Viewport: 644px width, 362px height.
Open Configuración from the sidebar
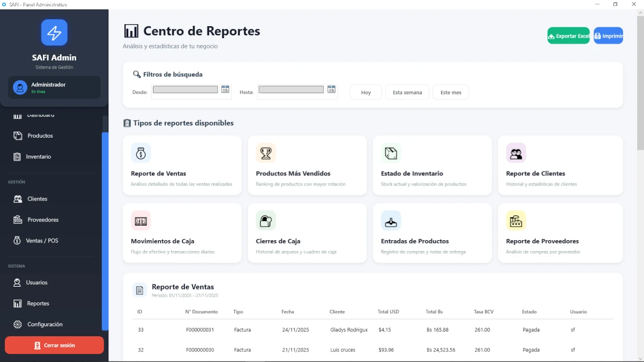tap(44, 324)
